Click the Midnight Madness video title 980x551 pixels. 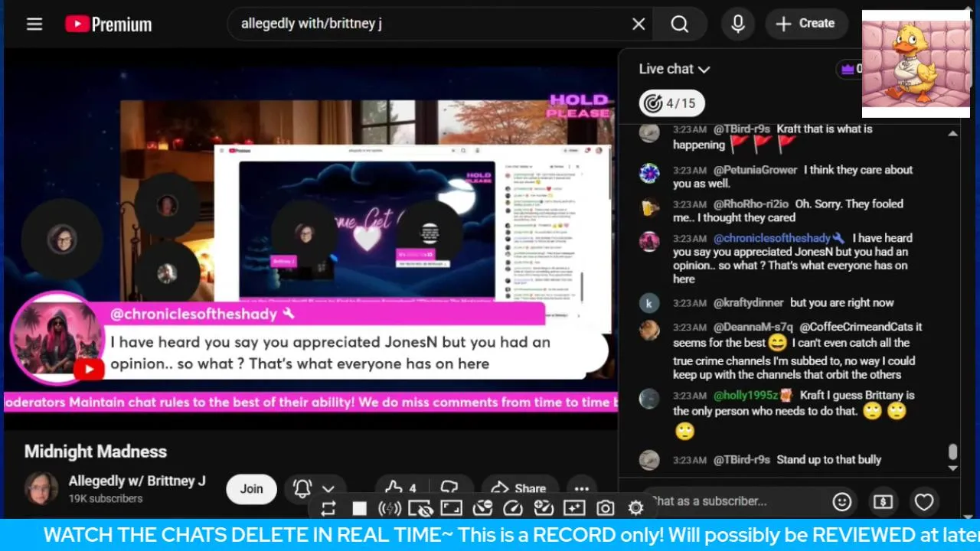(96, 452)
